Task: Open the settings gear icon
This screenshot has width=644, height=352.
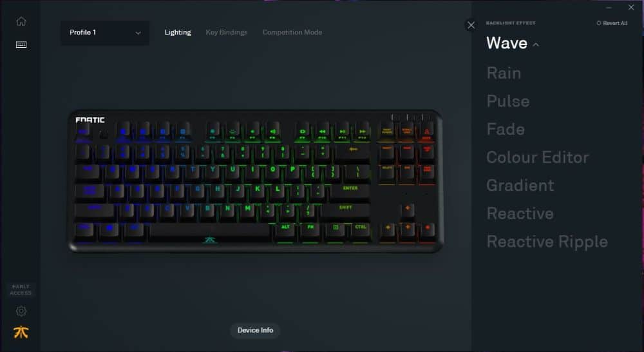Action: [x=21, y=311]
